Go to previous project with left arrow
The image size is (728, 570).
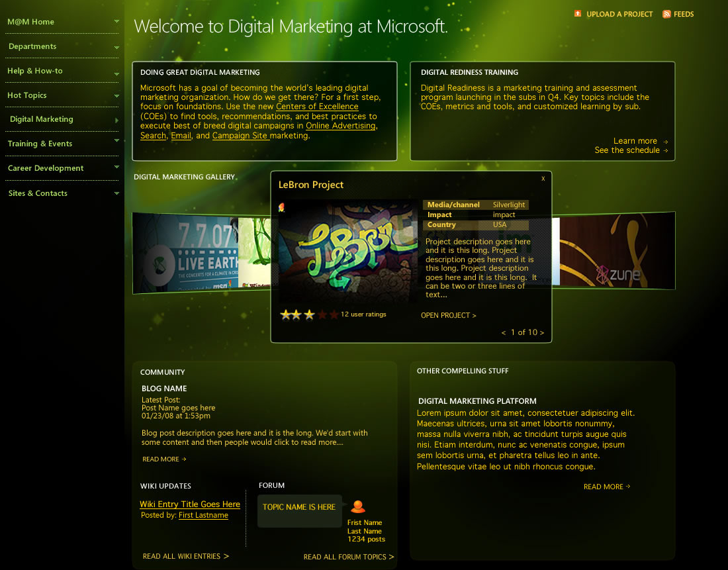point(503,332)
